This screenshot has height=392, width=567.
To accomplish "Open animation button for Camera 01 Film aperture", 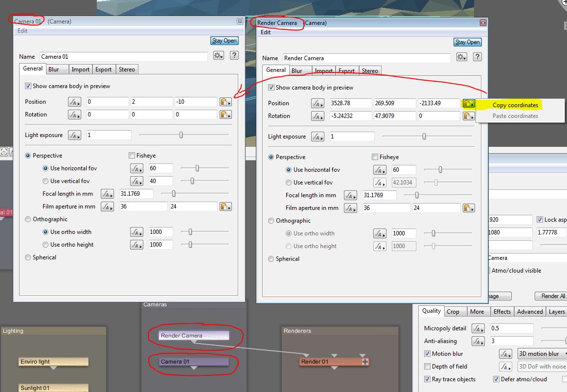I will click(x=107, y=207).
